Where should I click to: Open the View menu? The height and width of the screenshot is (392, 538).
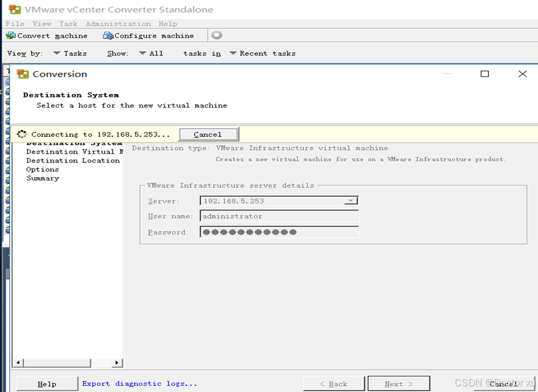[x=42, y=24]
